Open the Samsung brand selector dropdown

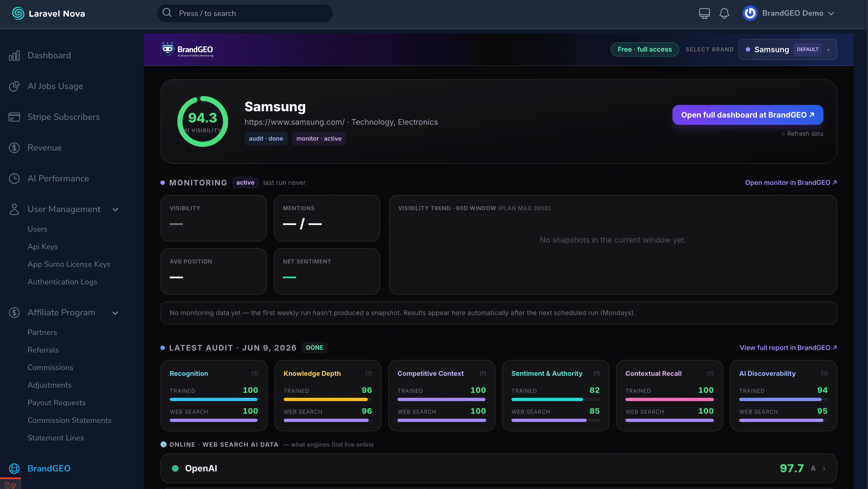pos(788,49)
